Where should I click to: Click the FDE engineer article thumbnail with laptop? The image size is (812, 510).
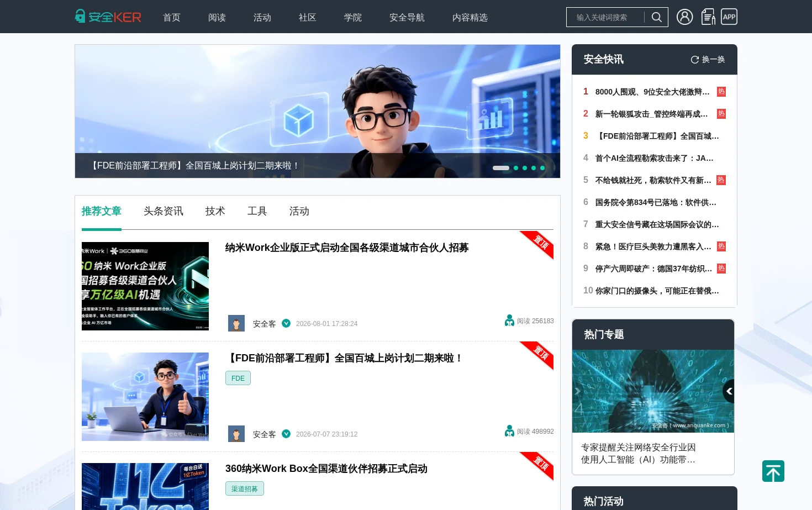click(x=145, y=397)
